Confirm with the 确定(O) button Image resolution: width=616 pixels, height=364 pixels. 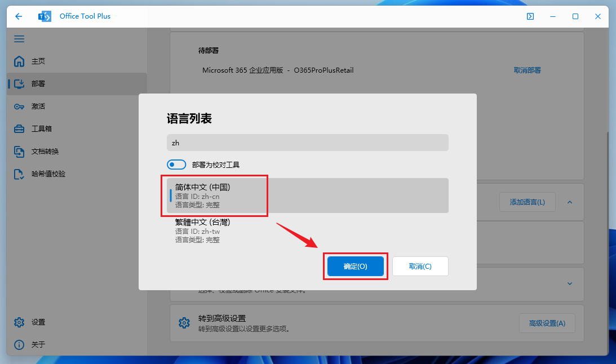point(356,266)
